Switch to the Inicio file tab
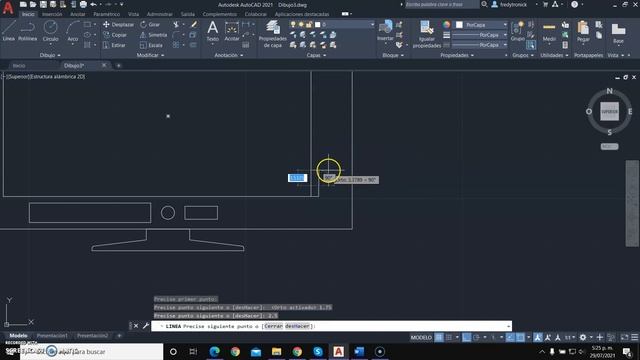The height and width of the screenshot is (360, 640). coord(19,65)
